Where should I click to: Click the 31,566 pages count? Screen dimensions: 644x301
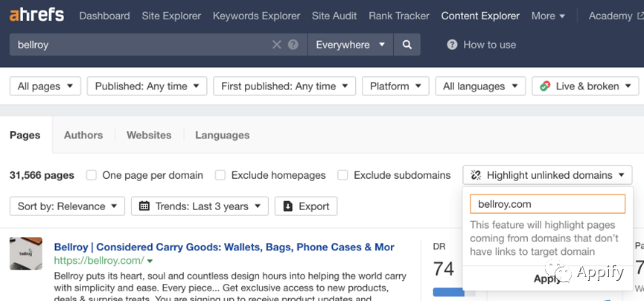point(42,175)
